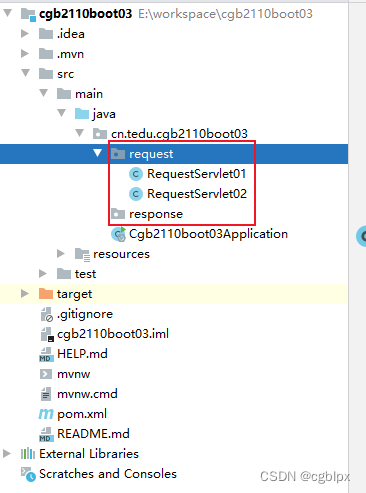Viewport: 366px width, 493px height.
Task: Click the src folder icon
Action: click(46, 74)
